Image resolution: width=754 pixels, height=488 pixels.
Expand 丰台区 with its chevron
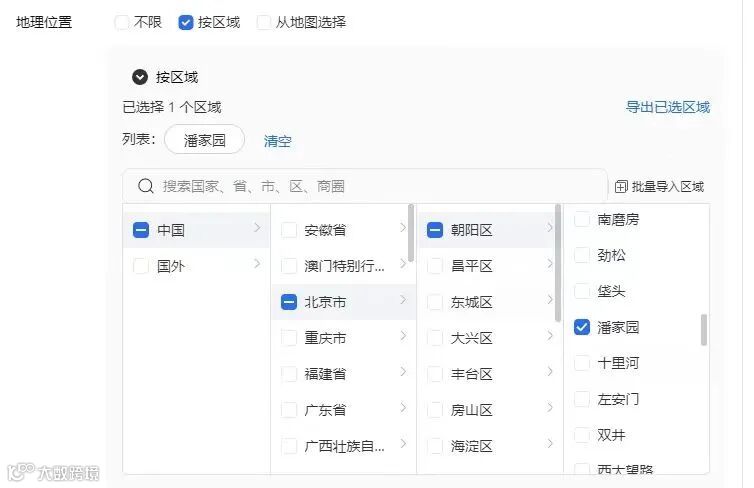point(550,372)
